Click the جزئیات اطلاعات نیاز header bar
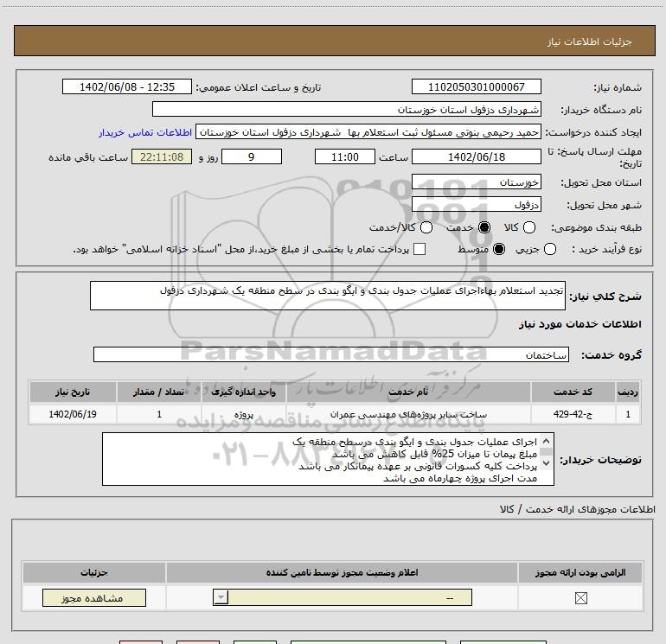Viewport: 666px width, 644px height. coord(334,41)
